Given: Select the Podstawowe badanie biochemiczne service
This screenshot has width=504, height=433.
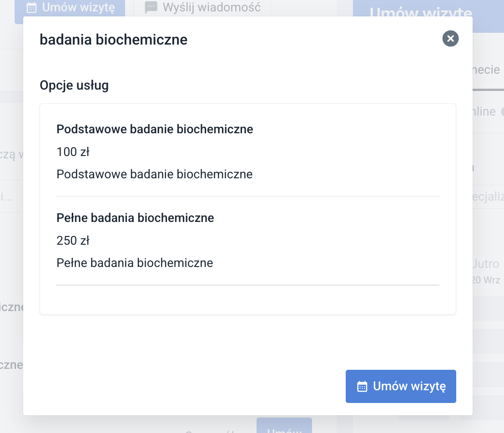Looking at the screenshot, I should click(x=155, y=129).
